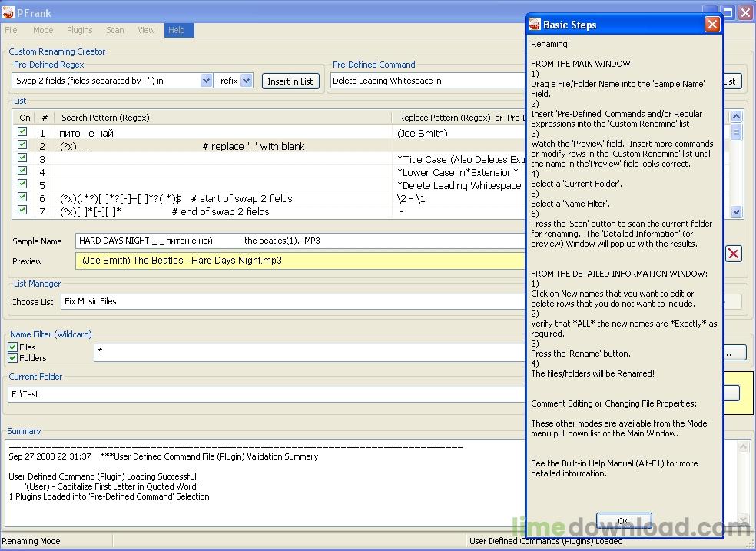Open the Plugins menu
Viewport: 756px width, 551px height.
tap(79, 30)
